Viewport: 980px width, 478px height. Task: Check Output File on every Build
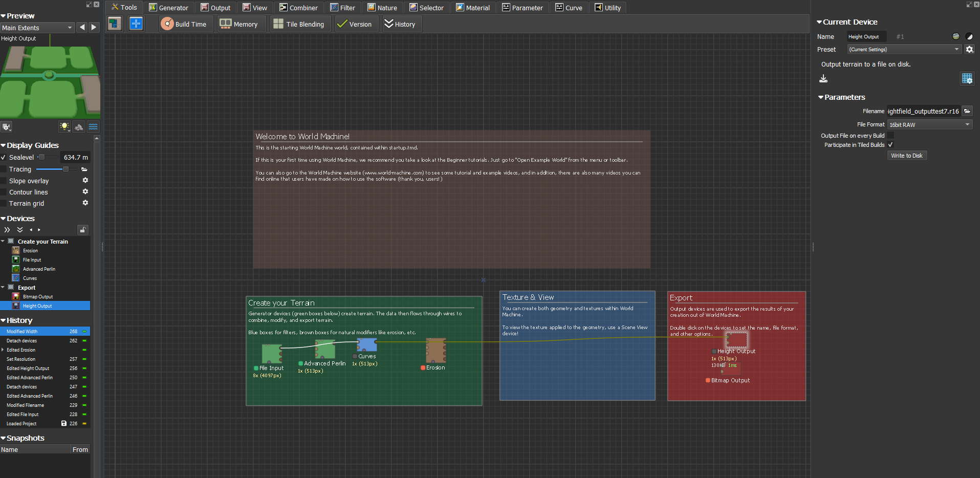point(890,136)
